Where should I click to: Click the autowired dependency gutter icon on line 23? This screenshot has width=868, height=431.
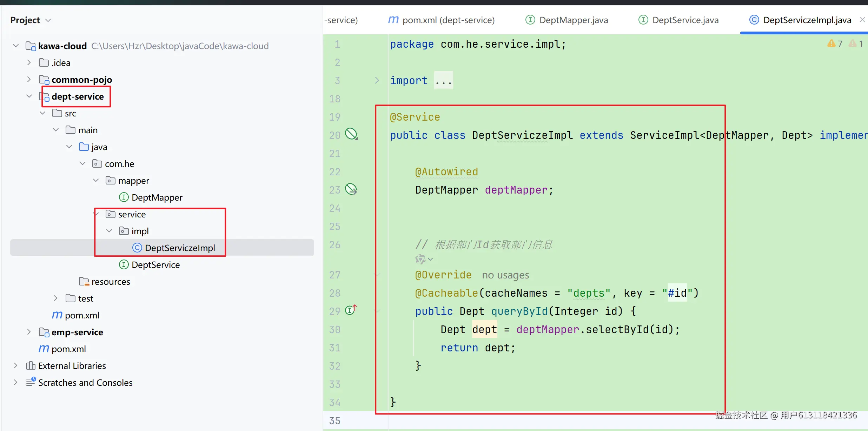pyautogui.click(x=351, y=189)
